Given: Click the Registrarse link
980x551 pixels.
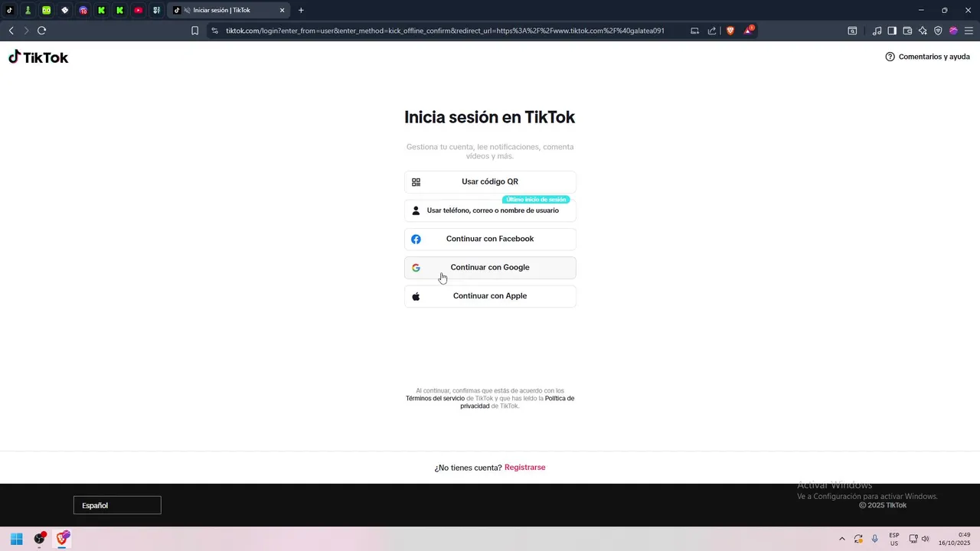Looking at the screenshot, I should click(524, 468).
